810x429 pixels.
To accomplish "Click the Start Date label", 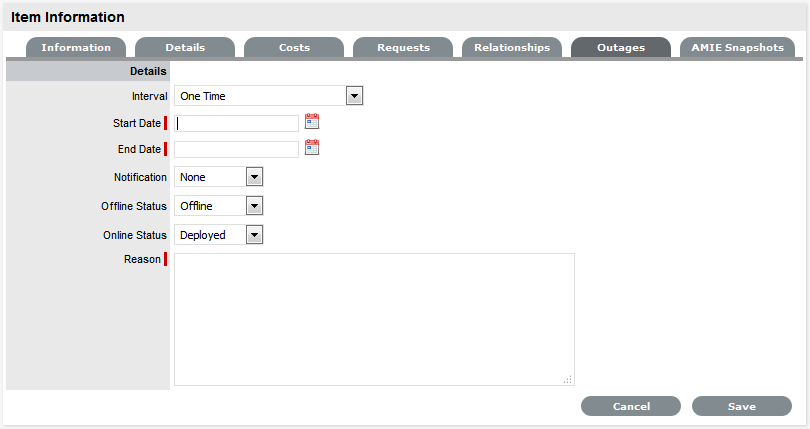I will pyautogui.click(x=137, y=123).
